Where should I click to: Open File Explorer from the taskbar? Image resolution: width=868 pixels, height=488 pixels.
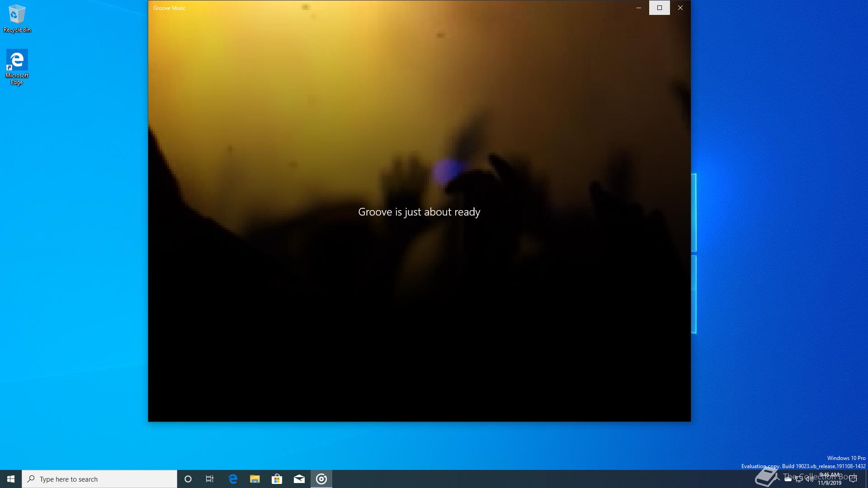pyautogui.click(x=255, y=479)
